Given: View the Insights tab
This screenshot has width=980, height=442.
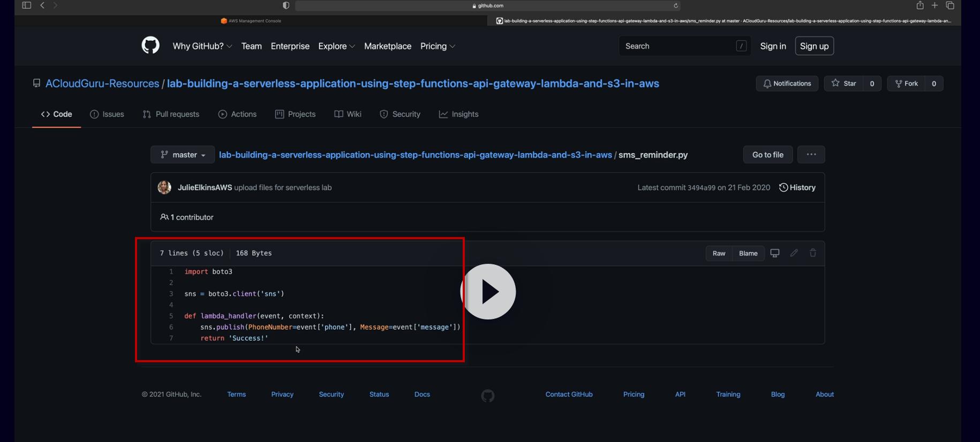Looking at the screenshot, I should pos(459,114).
